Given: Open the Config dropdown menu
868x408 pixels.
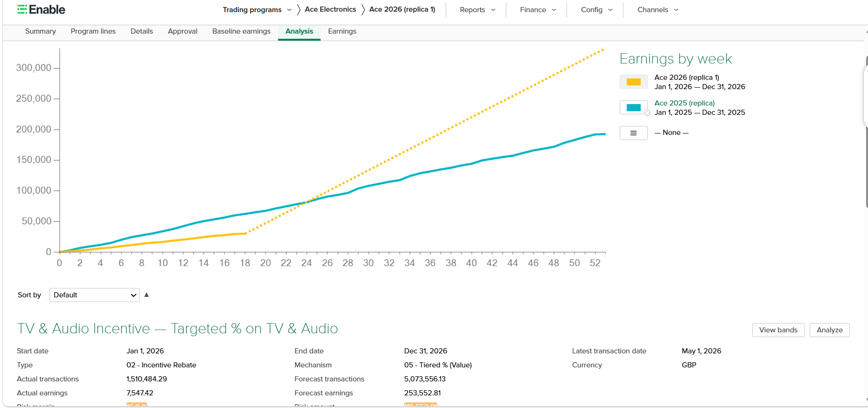Looking at the screenshot, I should (596, 10).
